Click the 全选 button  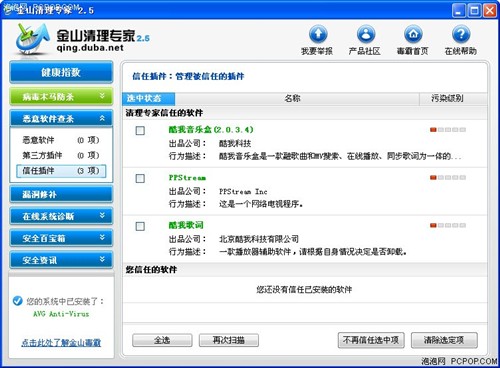(x=162, y=340)
